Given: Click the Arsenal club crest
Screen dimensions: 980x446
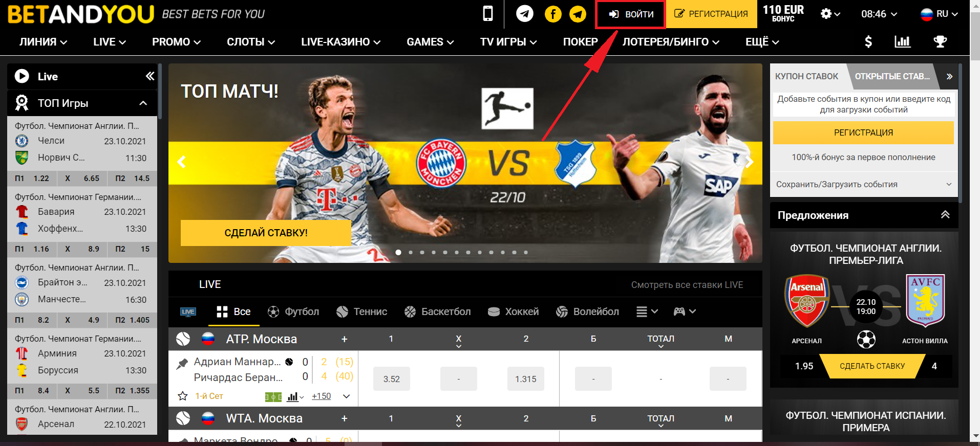Looking at the screenshot, I should 807,301.
